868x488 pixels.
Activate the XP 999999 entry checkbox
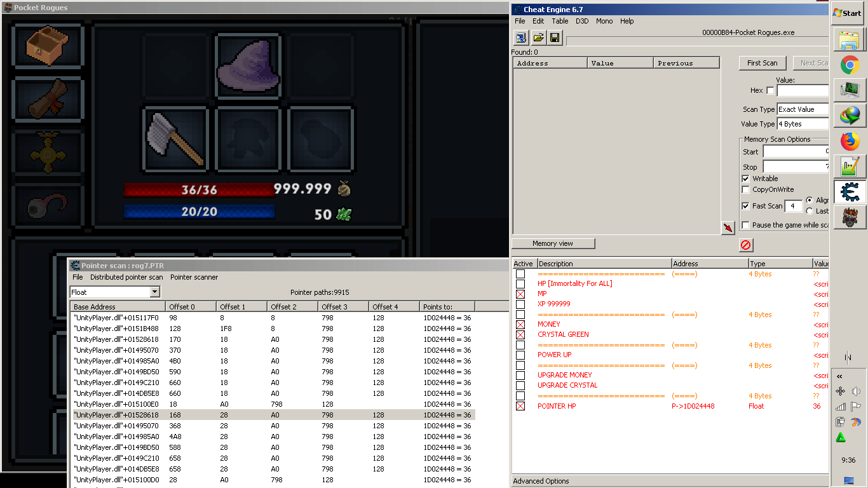click(520, 304)
